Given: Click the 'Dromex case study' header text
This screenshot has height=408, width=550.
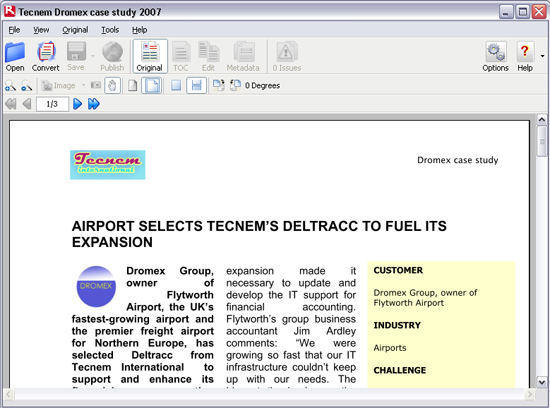Looking at the screenshot, I should pyautogui.click(x=457, y=160).
